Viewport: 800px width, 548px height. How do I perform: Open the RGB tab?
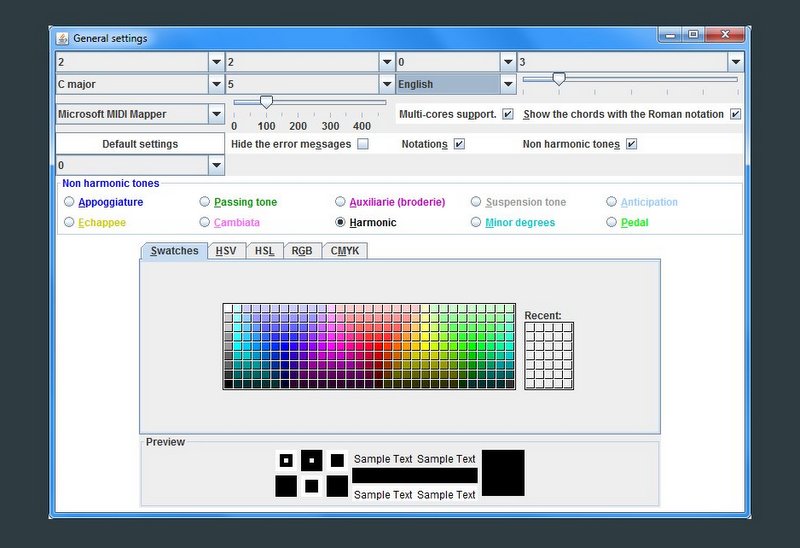(302, 251)
